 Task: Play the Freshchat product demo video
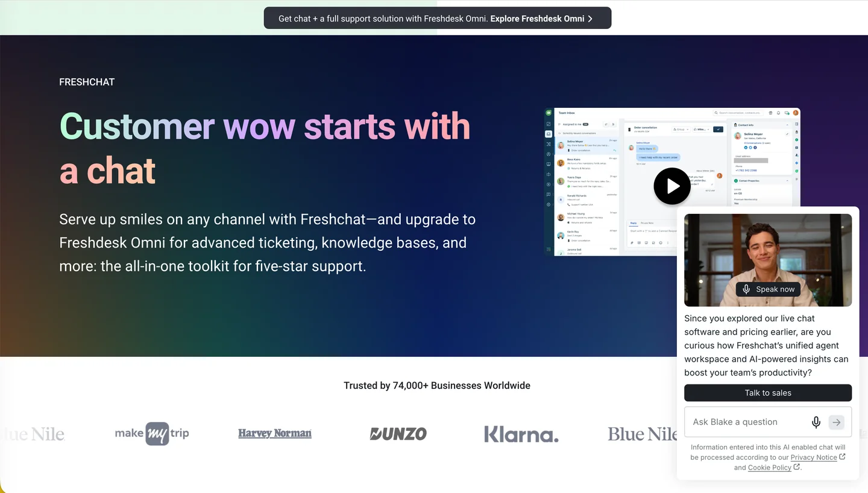click(672, 186)
